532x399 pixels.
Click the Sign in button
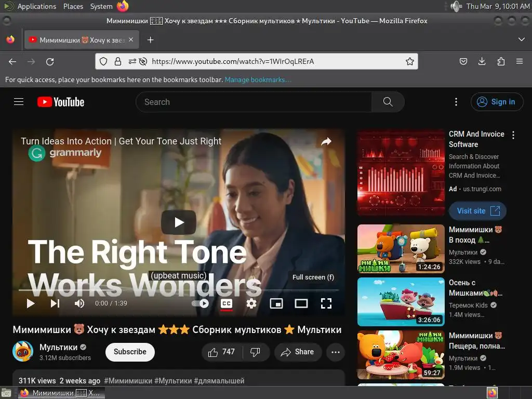(497, 102)
